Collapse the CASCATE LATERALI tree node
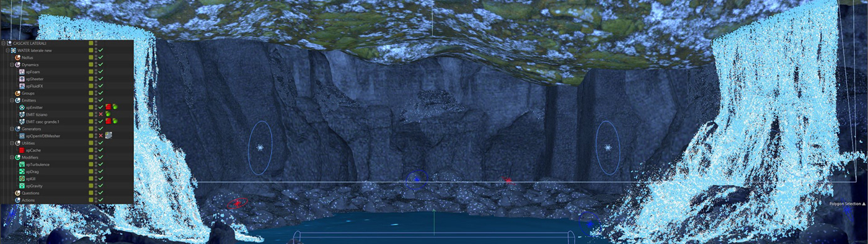The image size is (868, 244). click(3, 43)
